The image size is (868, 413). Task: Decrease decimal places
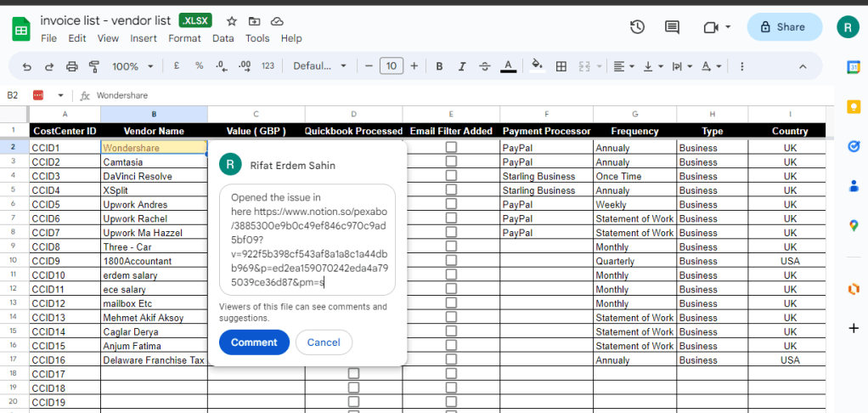pyautogui.click(x=222, y=66)
